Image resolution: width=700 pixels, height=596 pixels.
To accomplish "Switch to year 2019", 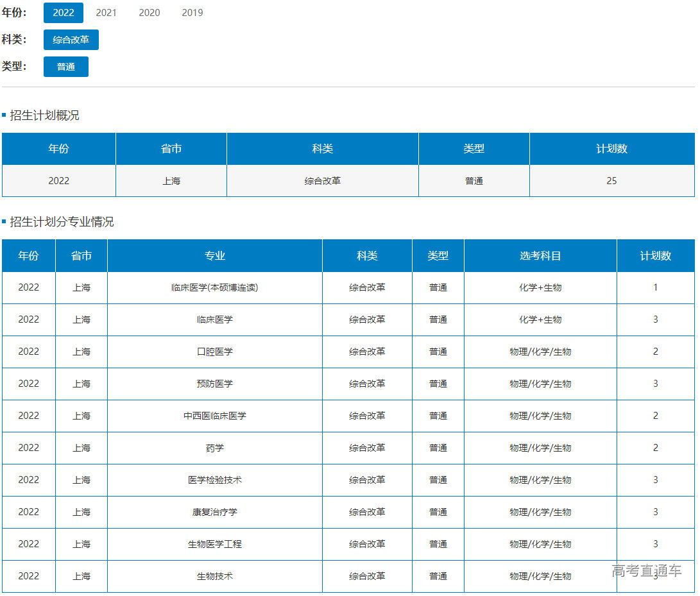I will point(192,13).
